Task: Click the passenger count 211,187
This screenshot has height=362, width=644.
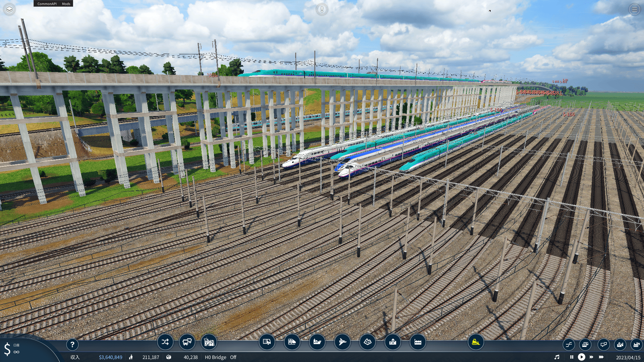Action: (x=151, y=357)
